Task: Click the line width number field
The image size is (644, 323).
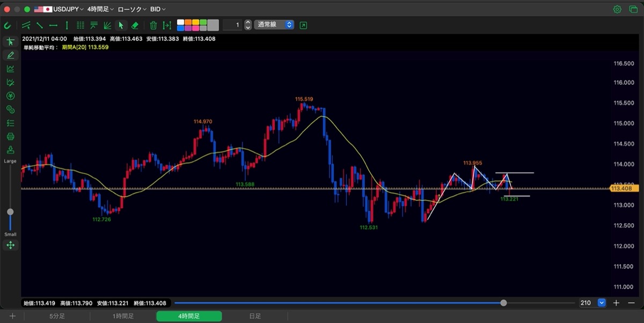Action: [232, 25]
